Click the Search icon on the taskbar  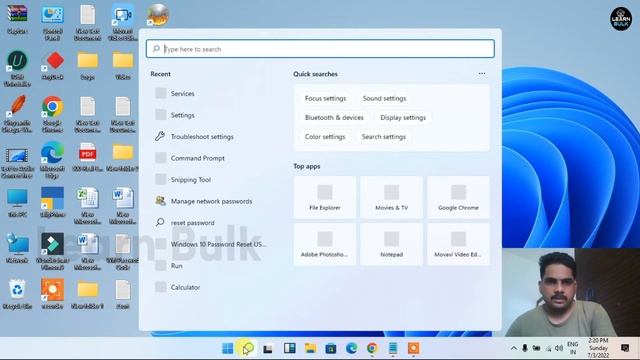pos(248,348)
